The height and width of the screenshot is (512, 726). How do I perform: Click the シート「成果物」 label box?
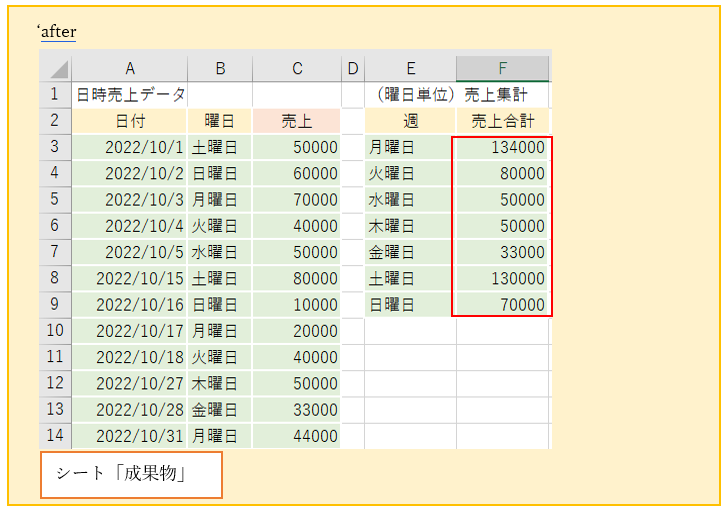click(x=131, y=475)
